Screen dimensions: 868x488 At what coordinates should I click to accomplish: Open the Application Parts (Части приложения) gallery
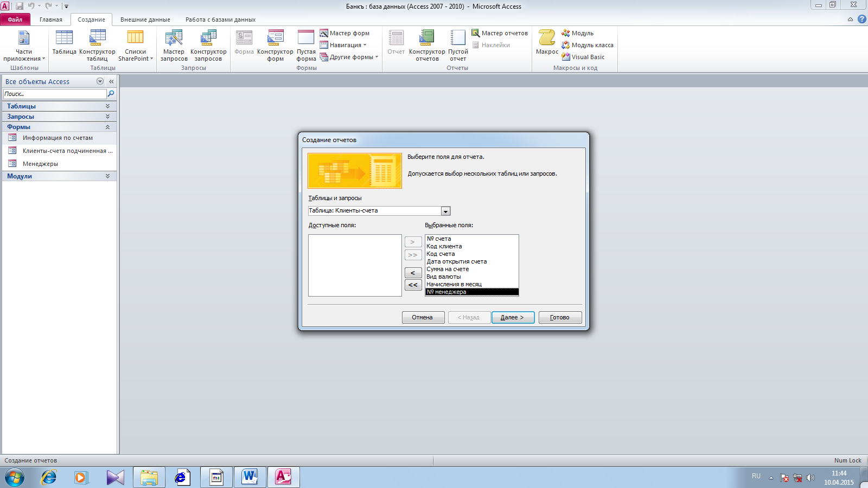coord(24,46)
